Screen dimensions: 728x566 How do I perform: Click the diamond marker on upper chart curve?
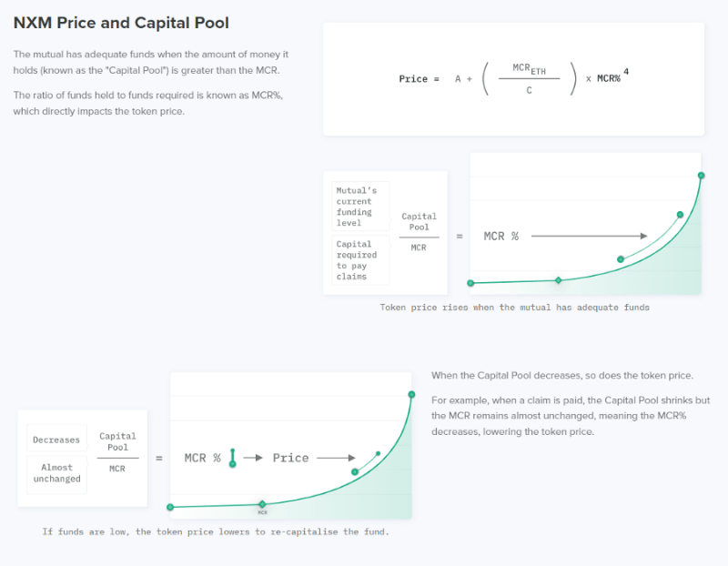pos(559,280)
